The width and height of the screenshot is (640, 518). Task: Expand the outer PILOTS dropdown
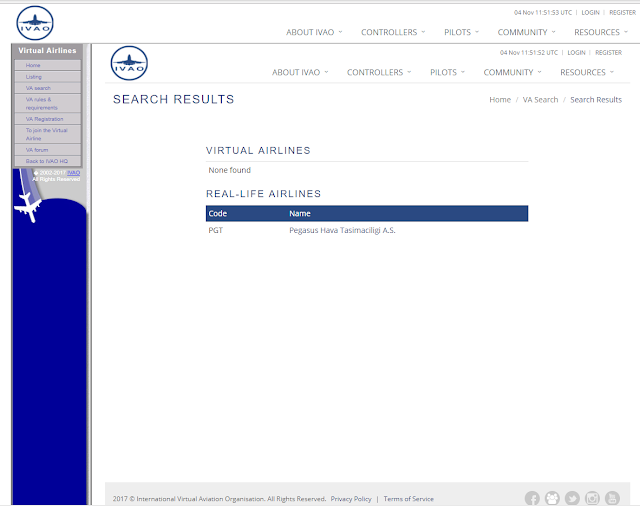461,32
